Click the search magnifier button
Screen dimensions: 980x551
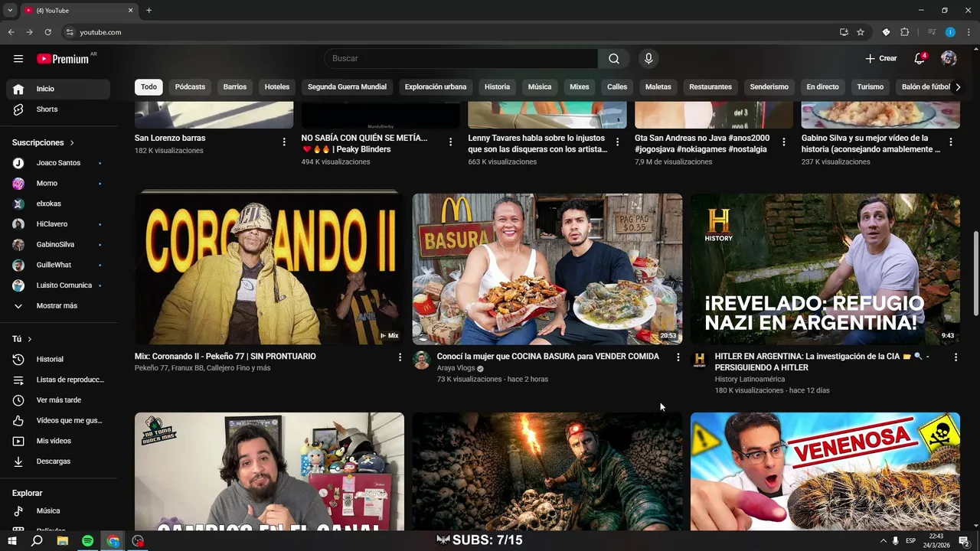pyautogui.click(x=614, y=58)
